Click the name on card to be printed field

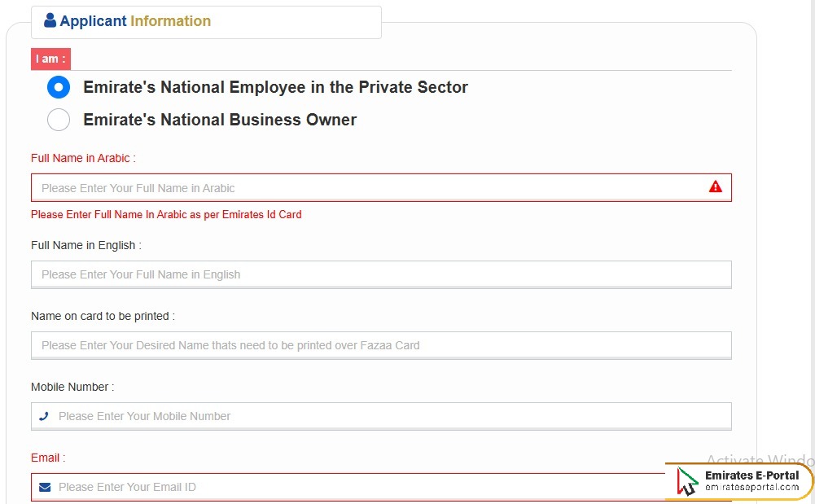tap(326, 345)
